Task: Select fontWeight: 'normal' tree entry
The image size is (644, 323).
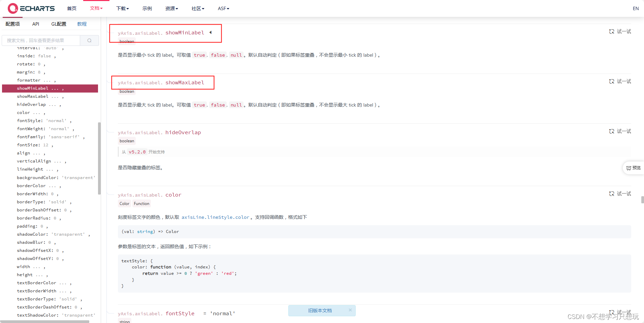Action: coord(45,129)
